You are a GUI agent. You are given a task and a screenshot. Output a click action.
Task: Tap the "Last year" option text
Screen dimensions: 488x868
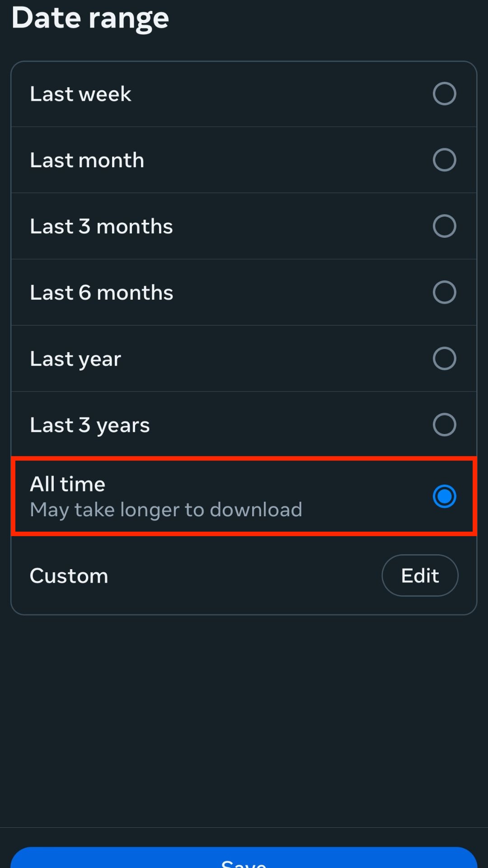(x=75, y=359)
